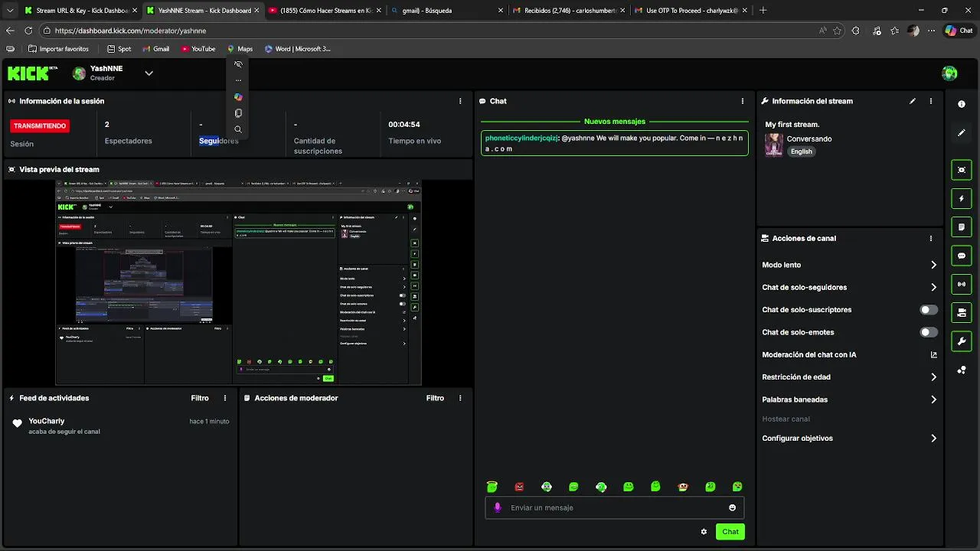Click the green Chat send button

tap(730, 532)
